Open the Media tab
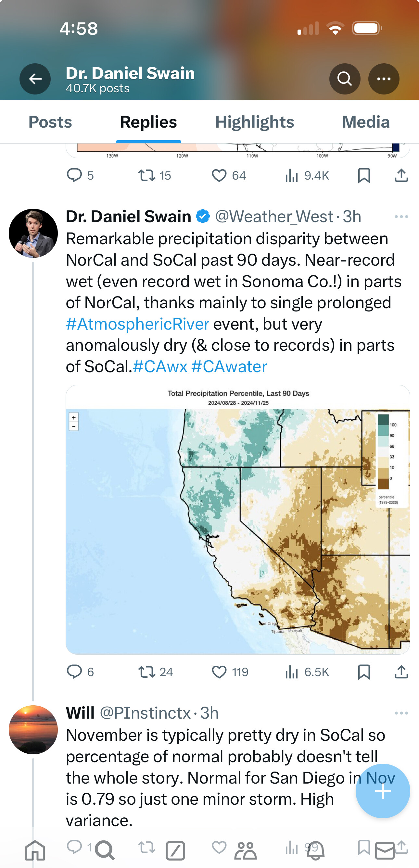The image size is (419, 868). (x=366, y=122)
